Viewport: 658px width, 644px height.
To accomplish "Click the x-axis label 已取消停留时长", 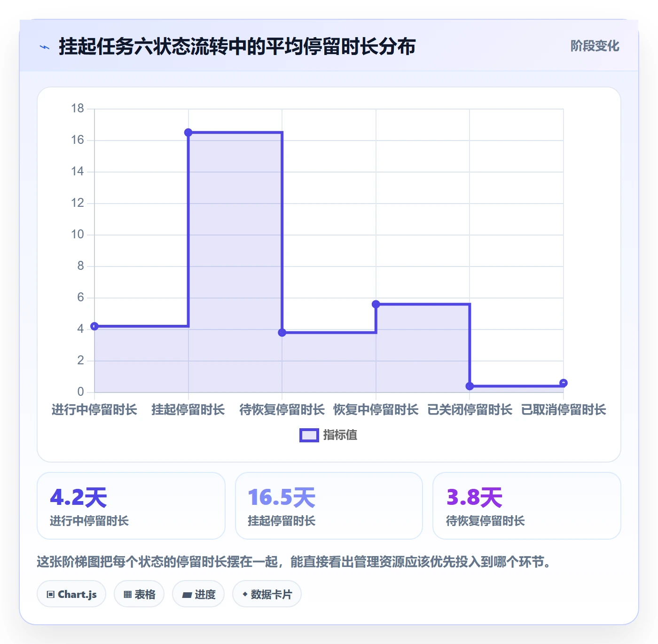I will click(564, 410).
